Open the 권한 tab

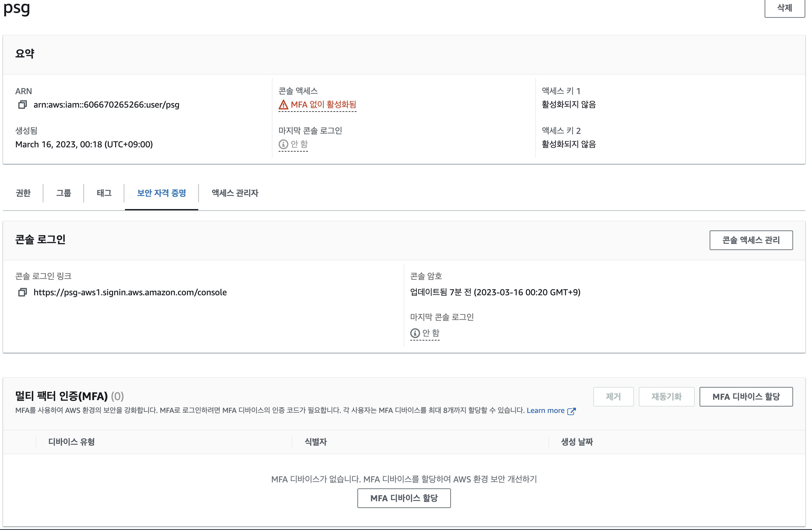tap(23, 193)
